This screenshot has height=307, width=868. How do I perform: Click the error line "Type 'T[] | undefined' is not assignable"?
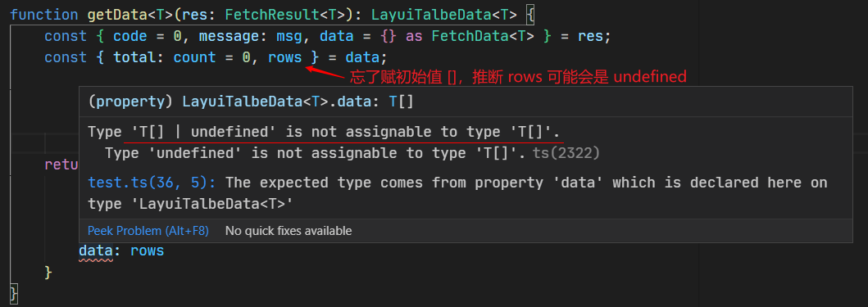[x=324, y=132]
